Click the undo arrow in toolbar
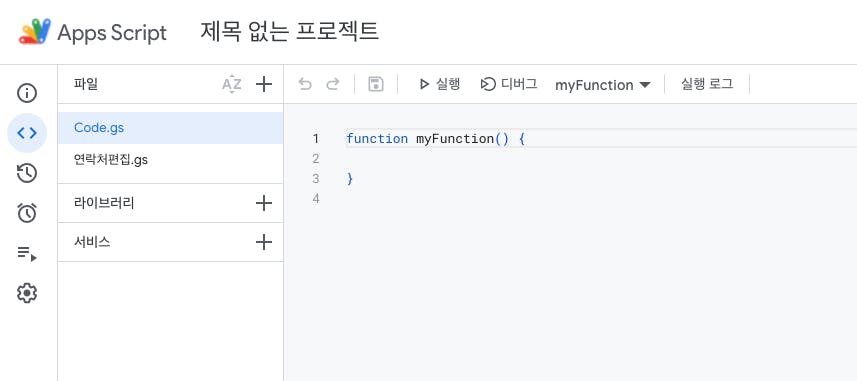Viewport: 857px width, 381px height. pos(305,84)
